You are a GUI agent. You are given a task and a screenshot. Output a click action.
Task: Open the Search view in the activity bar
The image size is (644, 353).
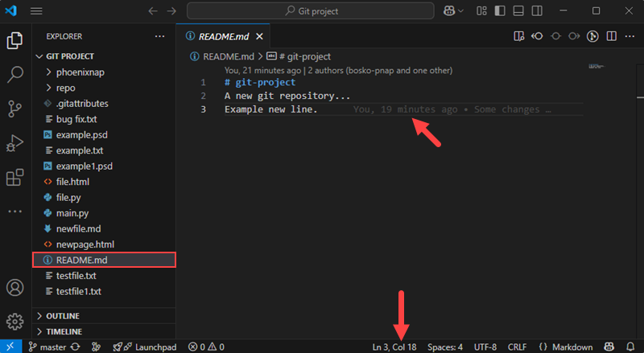pyautogui.click(x=14, y=75)
